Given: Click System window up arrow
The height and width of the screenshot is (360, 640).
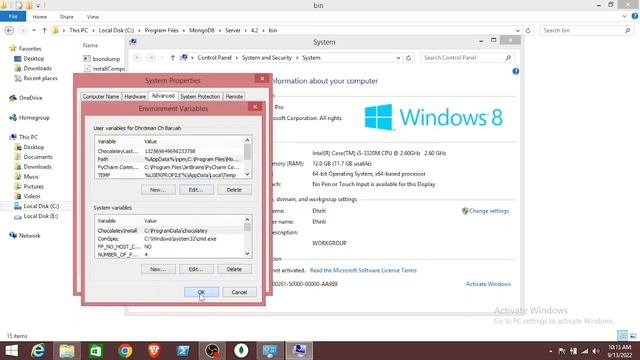Looking at the screenshot, I should [x=173, y=58].
